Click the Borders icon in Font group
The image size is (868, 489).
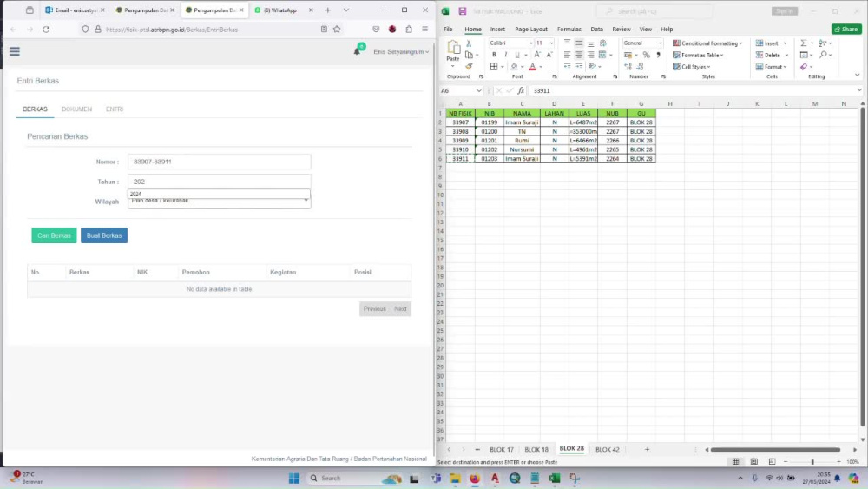pyautogui.click(x=494, y=67)
